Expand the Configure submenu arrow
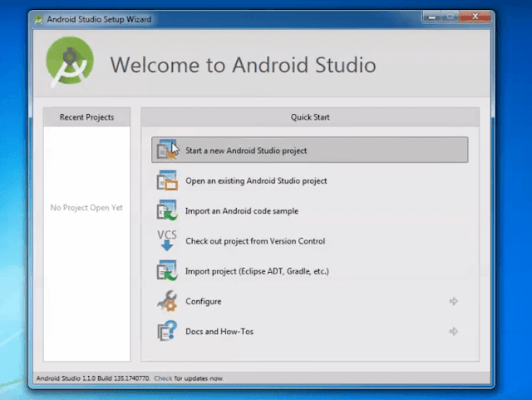The height and width of the screenshot is (400, 532). [x=453, y=301]
